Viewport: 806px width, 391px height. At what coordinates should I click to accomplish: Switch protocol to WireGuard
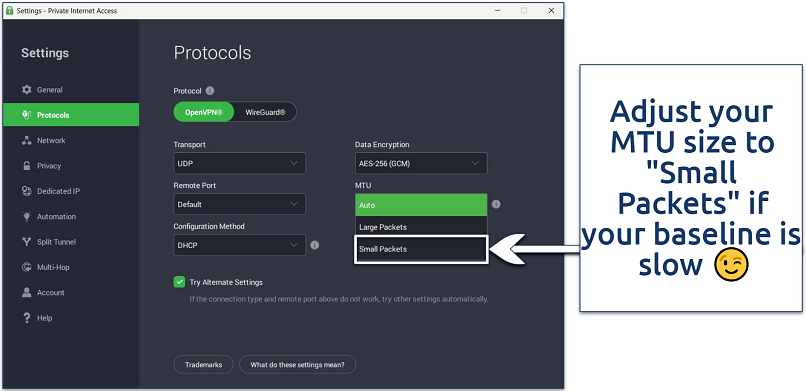[x=265, y=112]
